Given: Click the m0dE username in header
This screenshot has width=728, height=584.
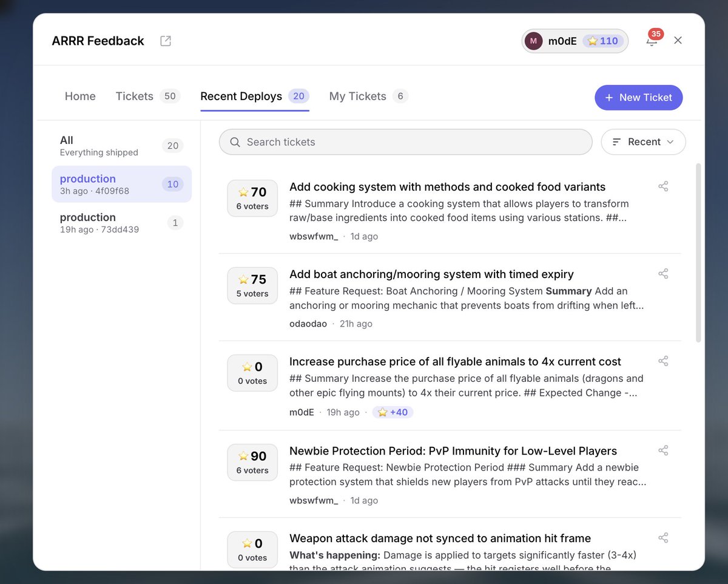Looking at the screenshot, I should click(562, 41).
